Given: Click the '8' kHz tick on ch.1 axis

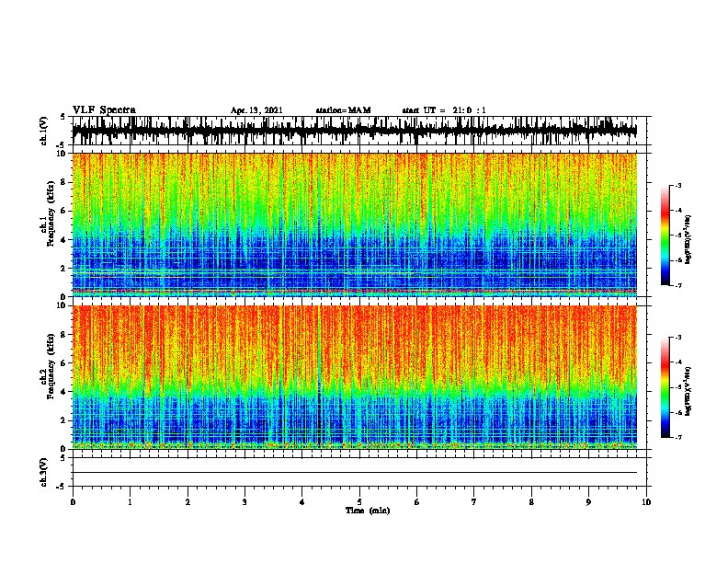Looking at the screenshot, I should coord(64,182).
